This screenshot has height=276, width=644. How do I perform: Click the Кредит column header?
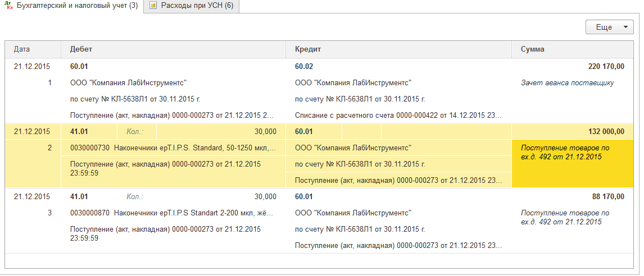[x=308, y=49]
